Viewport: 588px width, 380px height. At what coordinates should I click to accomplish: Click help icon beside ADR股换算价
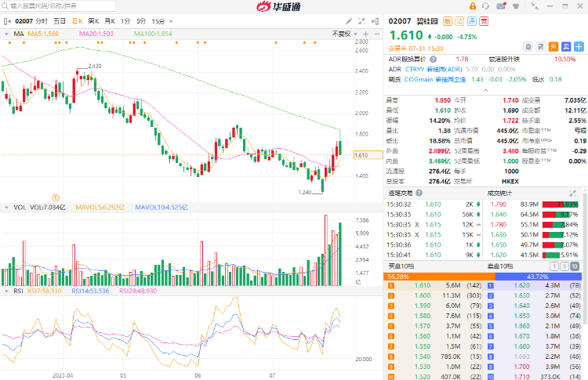pos(433,59)
